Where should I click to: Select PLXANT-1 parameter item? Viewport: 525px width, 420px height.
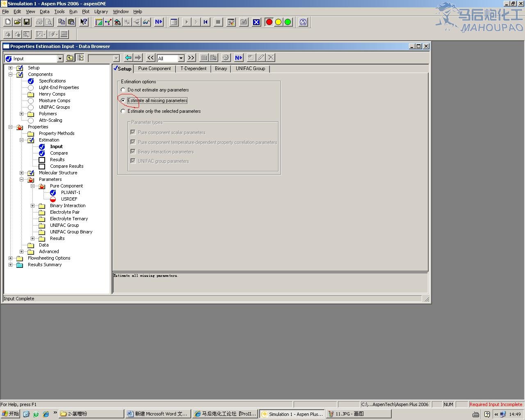coord(71,192)
